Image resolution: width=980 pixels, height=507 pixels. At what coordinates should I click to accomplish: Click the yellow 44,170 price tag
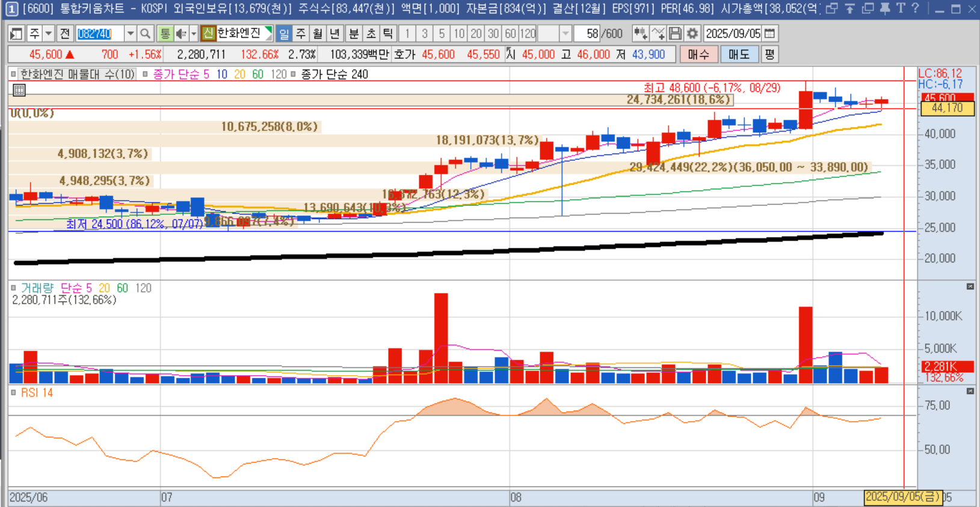click(x=947, y=108)
